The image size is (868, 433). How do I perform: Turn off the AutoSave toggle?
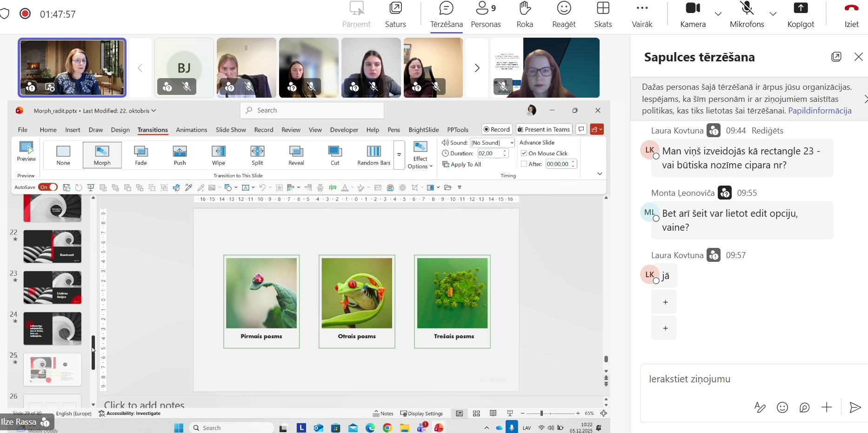(48, 187)
